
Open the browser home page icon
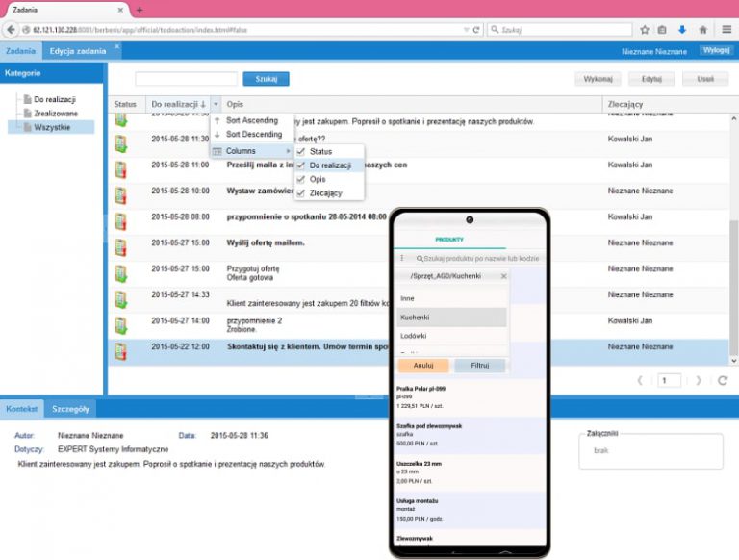point(703,30)
